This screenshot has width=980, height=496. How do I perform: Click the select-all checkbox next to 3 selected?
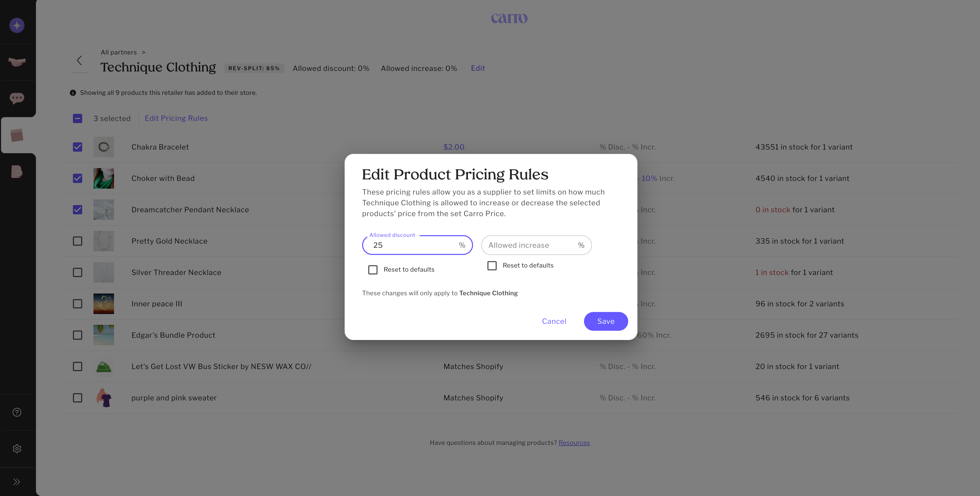[x=78, y=118]
